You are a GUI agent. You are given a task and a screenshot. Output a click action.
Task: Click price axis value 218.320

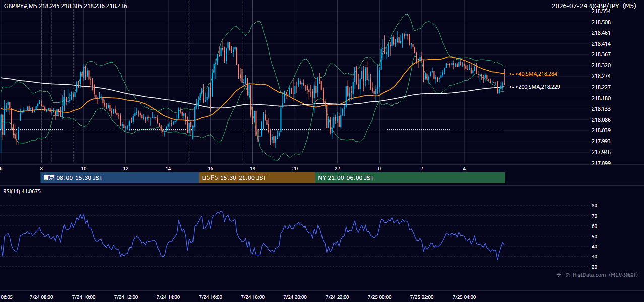601,65
